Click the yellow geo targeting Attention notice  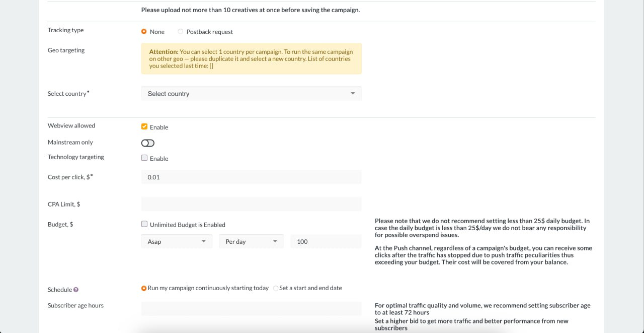pyautogui.click(x=251, y=59)
